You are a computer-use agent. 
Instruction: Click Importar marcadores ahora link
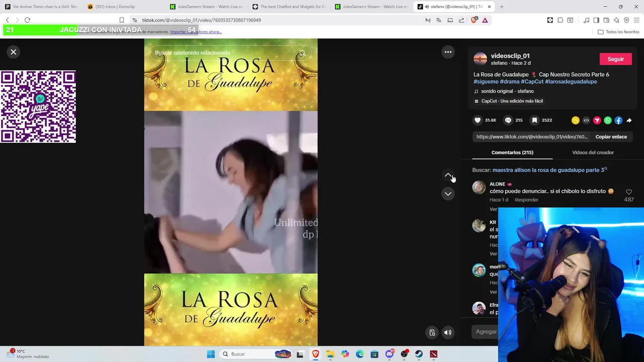tap(196, 32)
